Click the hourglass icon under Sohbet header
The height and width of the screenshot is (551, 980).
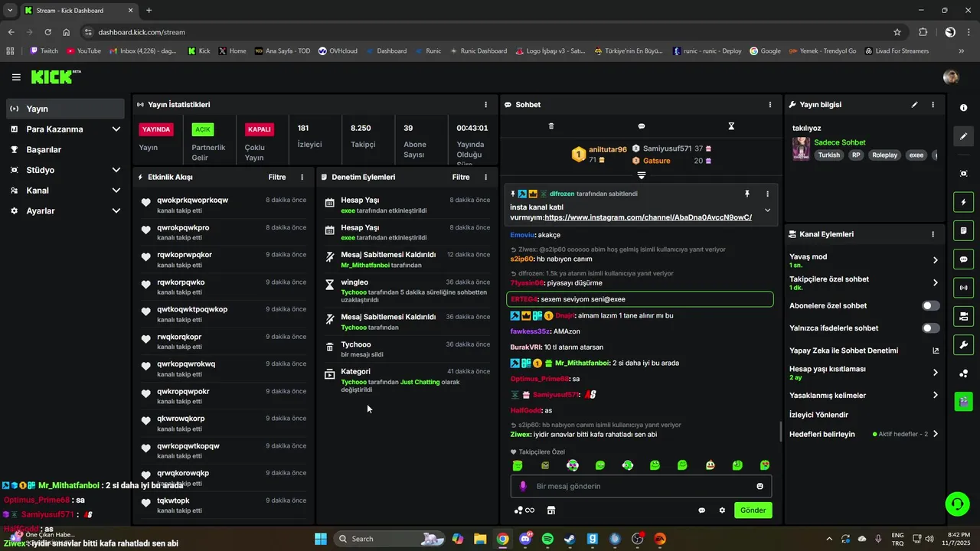point(731,126)
